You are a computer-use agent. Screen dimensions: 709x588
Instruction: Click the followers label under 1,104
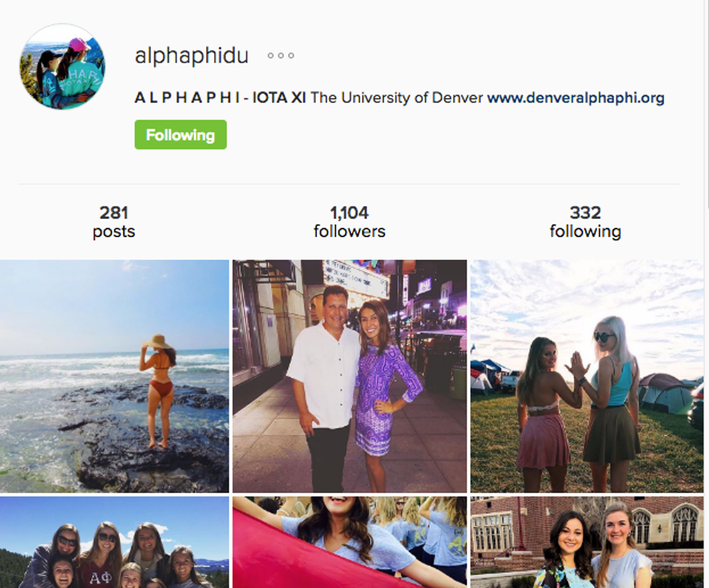(x=349, y=231)
